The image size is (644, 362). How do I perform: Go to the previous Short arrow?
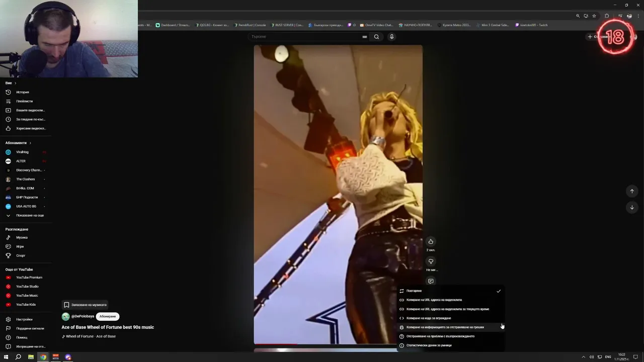[632, 191]
